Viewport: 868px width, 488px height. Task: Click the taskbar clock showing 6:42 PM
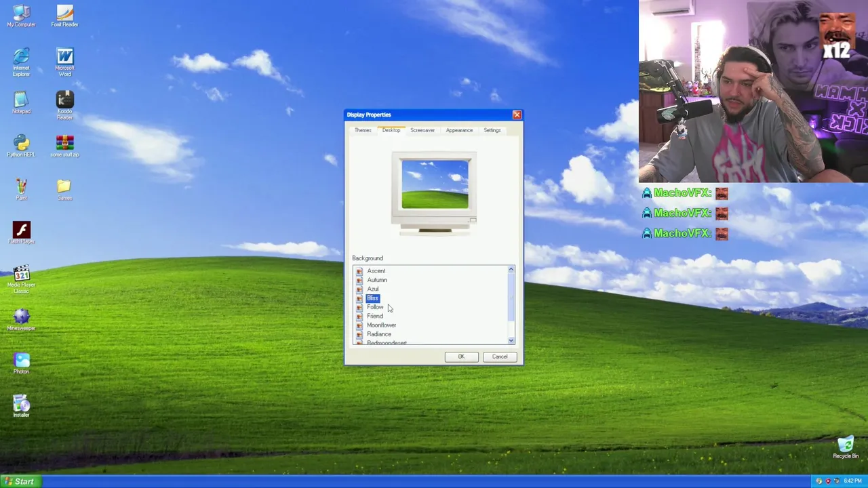(x=852, y=481)
